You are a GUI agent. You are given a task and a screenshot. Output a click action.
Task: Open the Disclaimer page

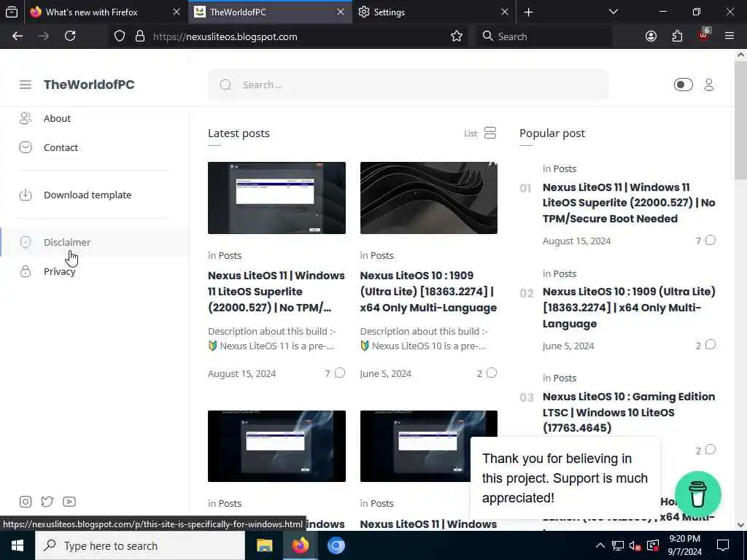(66, 242)
